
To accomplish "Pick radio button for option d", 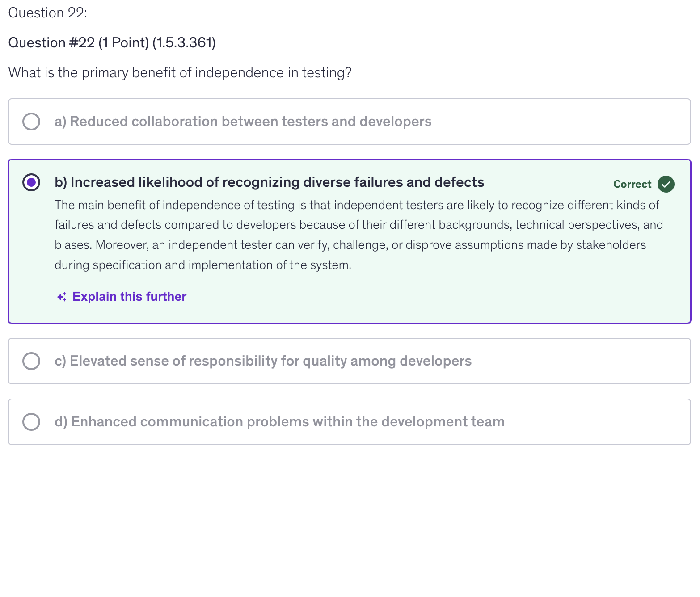I will point(31,422).
